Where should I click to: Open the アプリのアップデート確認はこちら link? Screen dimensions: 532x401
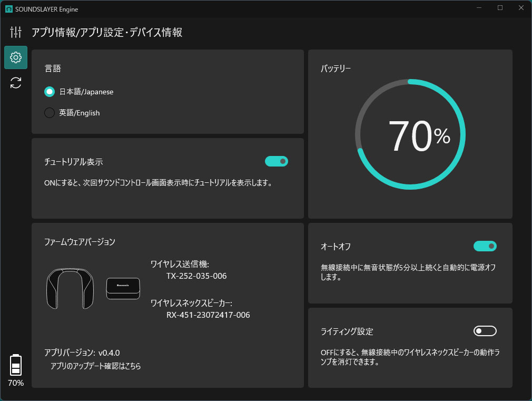pos(96,366)
